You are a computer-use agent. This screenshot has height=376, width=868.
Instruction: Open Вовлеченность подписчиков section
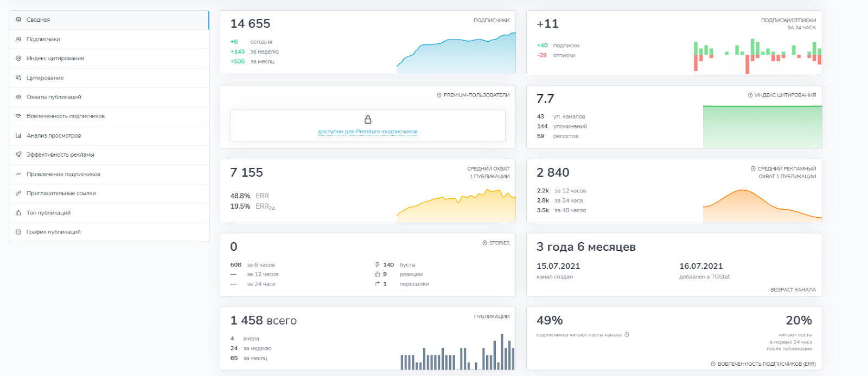65,116
